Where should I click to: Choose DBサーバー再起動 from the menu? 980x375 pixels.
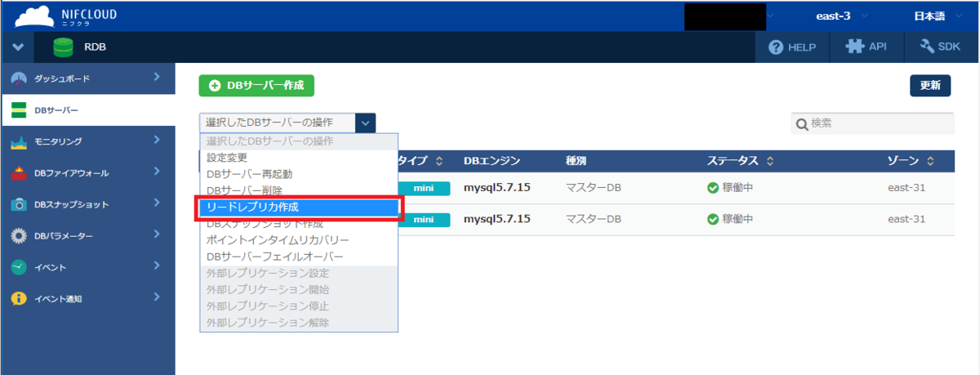(x=249, y=174)
